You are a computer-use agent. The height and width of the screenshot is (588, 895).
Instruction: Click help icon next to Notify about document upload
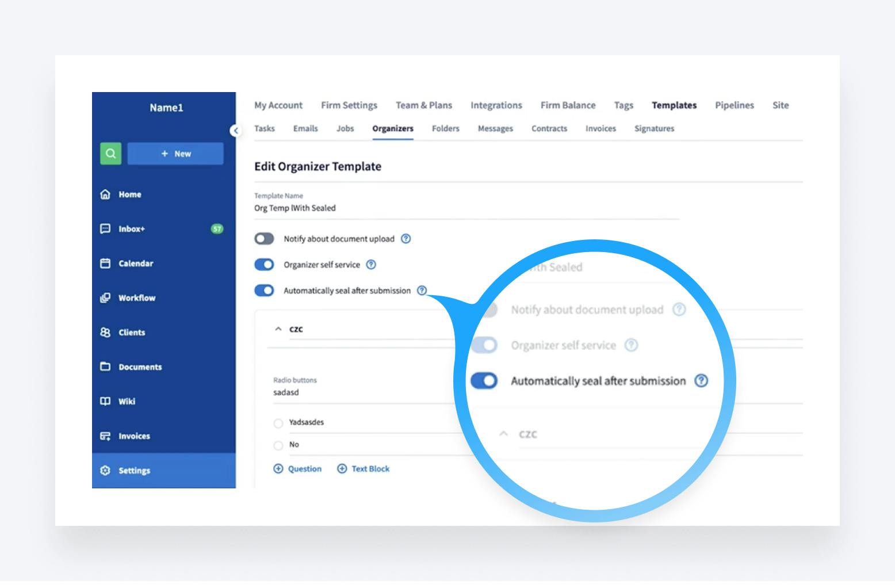coord(406,239)
